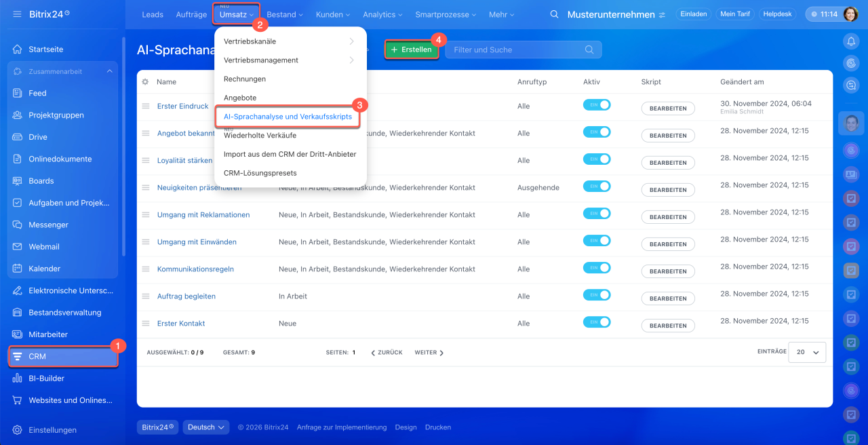The image size is (868, 445).
Task: Open user profile avatar at top right
Action: click(850, 14)
